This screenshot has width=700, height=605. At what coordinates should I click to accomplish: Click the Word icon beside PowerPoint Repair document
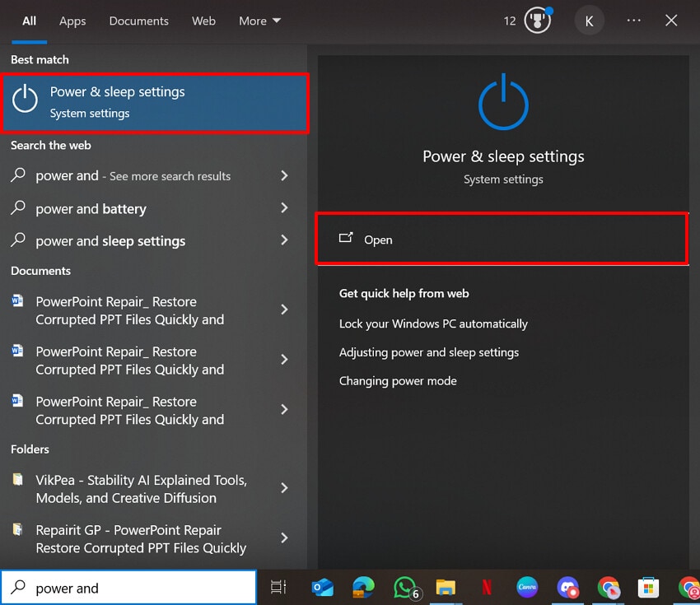[17, 301]
